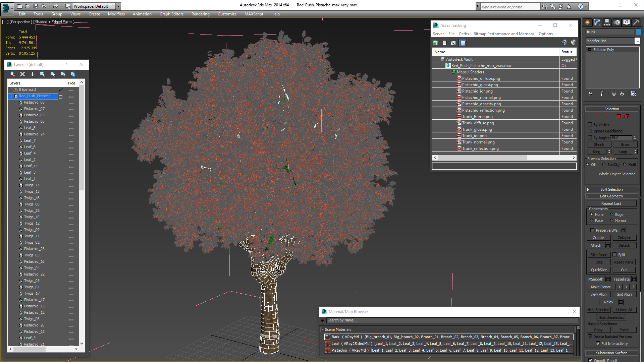Viewport: 644px width, 362px height.
Task: Select the Vertex sub-object selection mode
Action: [x=595, y=117]
